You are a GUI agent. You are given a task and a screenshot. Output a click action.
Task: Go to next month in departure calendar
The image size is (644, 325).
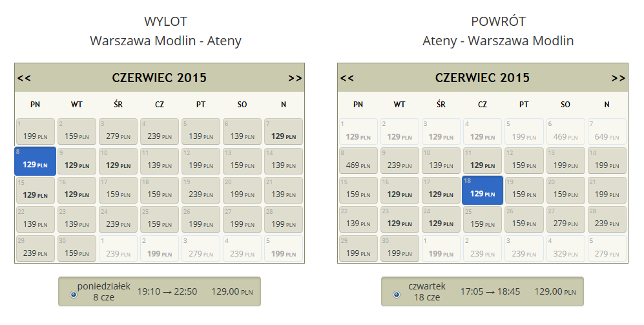click(295, 78)
